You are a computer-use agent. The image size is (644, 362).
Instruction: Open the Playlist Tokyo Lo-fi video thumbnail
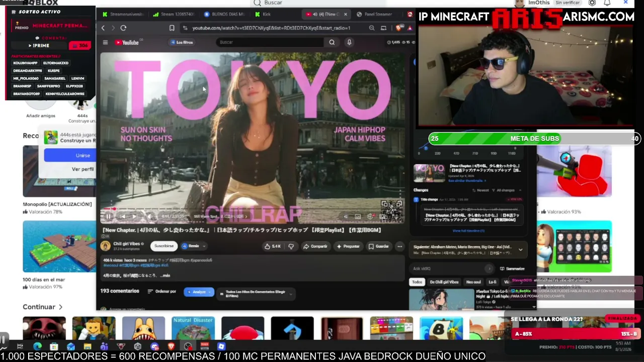[x=441, y=299]
